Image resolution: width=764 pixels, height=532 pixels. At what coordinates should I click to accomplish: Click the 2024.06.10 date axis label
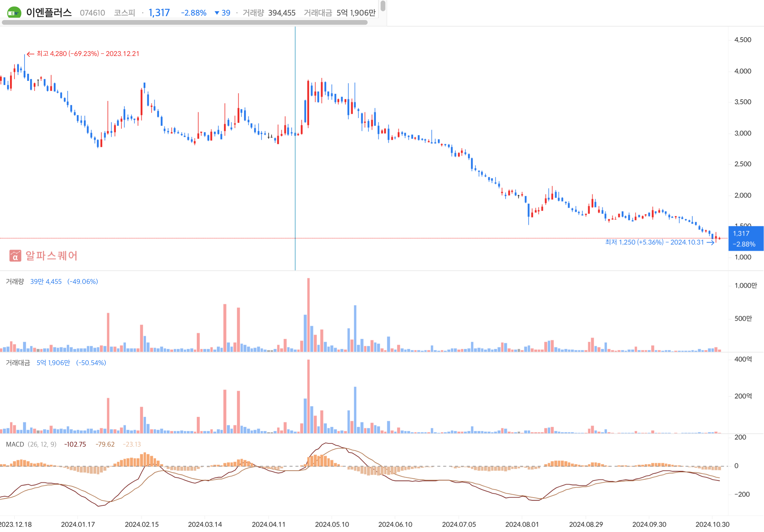click(x=395, y=524)
